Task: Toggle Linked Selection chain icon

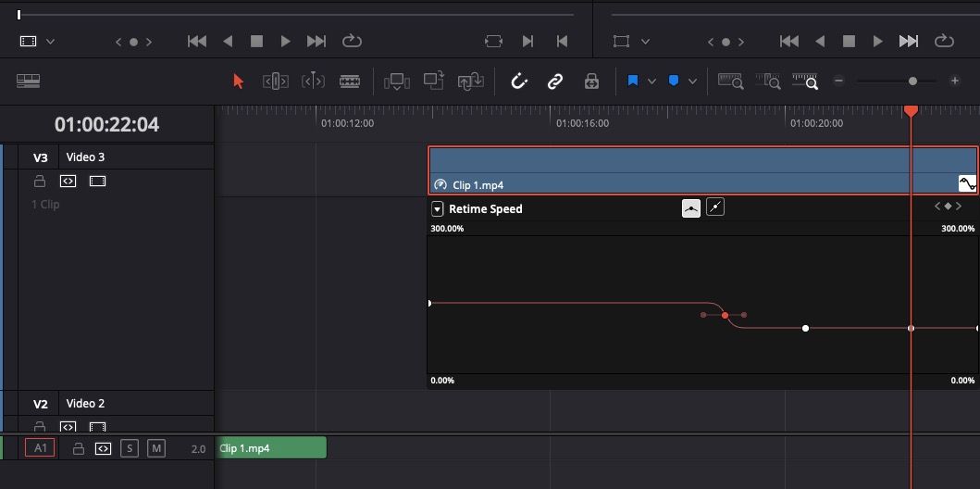Action: pos(555,81)
